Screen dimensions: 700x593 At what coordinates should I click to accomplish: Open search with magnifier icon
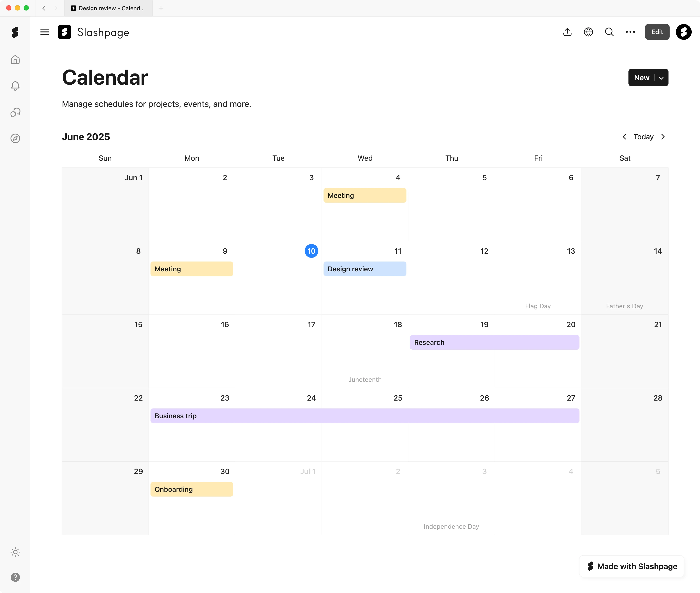point(609,32)
